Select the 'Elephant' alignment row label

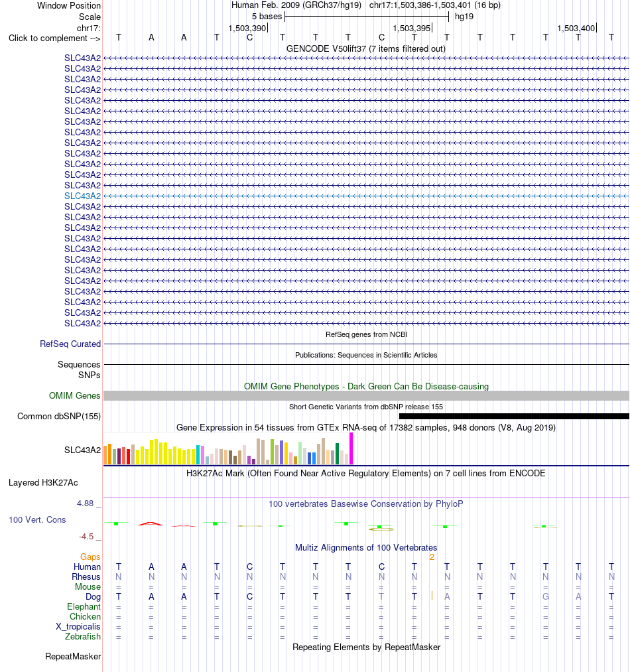pos(84,606)
